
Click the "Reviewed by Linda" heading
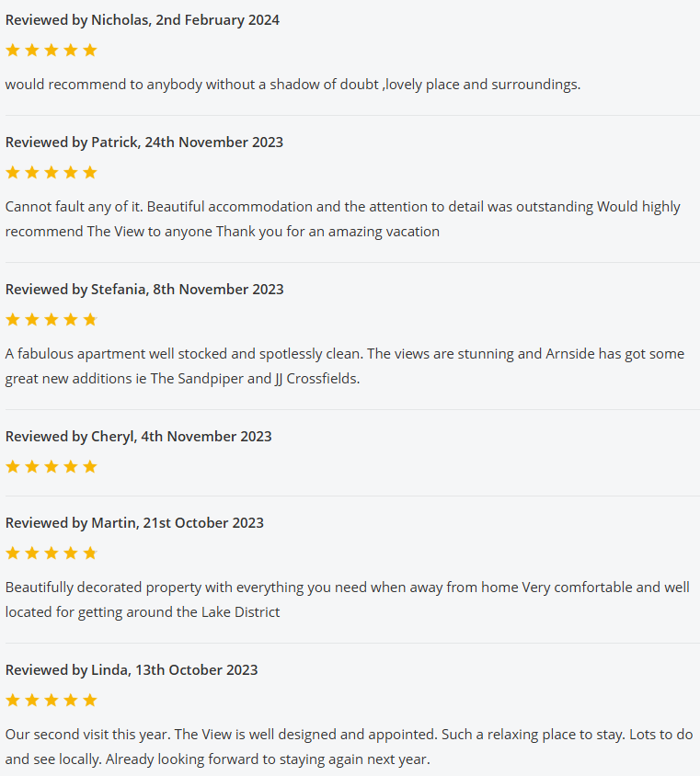(x=132, y=670)
